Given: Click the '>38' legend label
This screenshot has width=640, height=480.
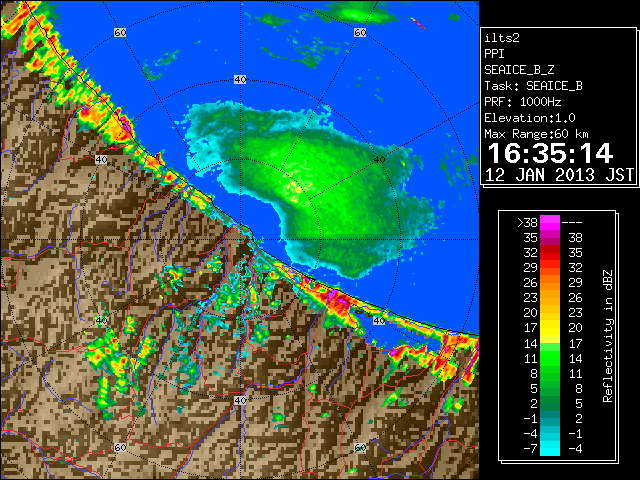Looking at the screenshot, I should 527,223.
